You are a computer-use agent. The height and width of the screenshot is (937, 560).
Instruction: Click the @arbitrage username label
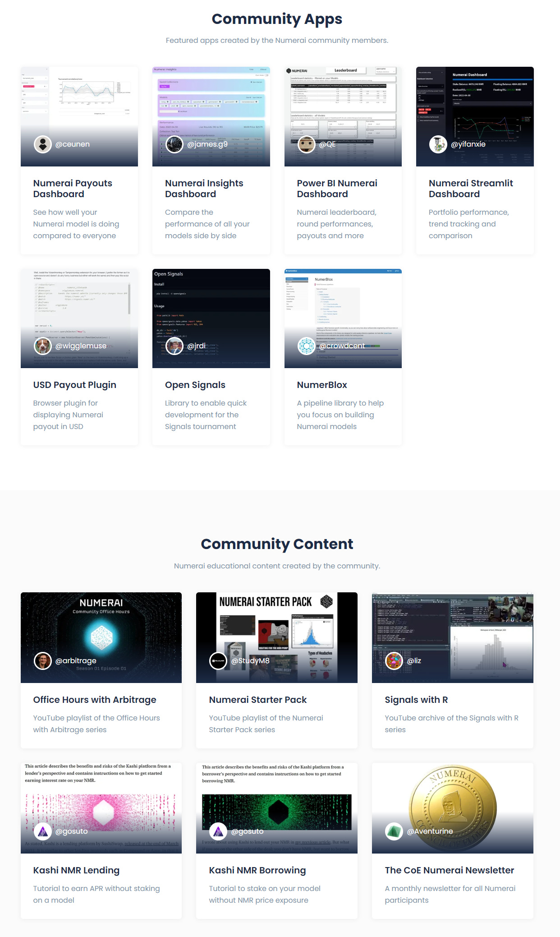tap(76, 661)
